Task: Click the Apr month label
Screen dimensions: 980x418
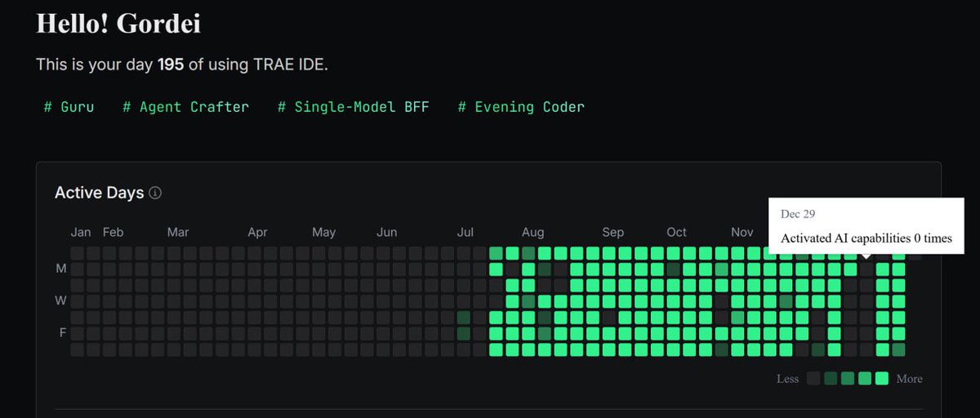Action: pyautogui.click(x=257, y=233)
